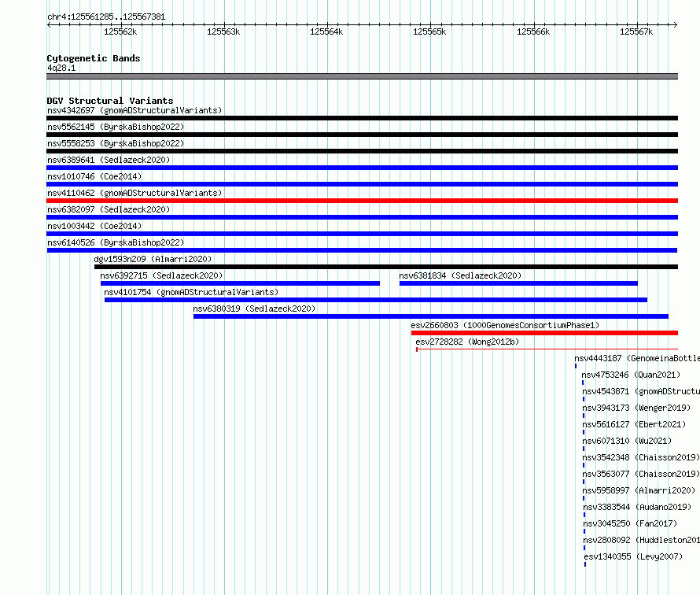The height and width of the screenshot is (595, 700).
Task: Select nsv6140526 ByrskaBishop2022 label
Action: click(x=116, y=242)
